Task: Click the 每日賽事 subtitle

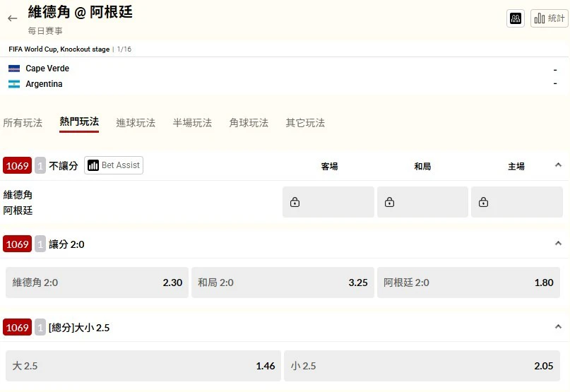Action: tap(45, 31)
